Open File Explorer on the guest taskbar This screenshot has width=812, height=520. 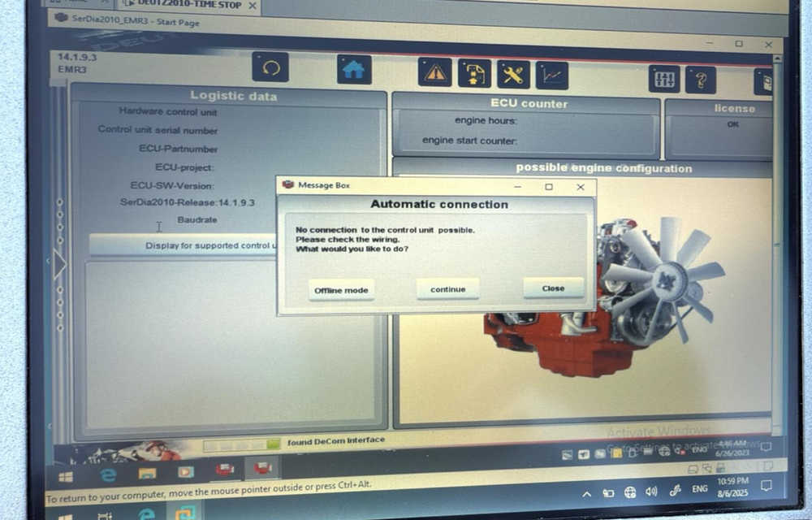147,473
